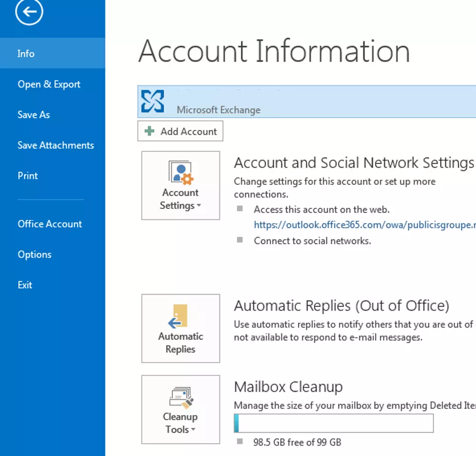Click Exit to close Outlook
This screenshot has height=456, width=476.
[25, 285]
